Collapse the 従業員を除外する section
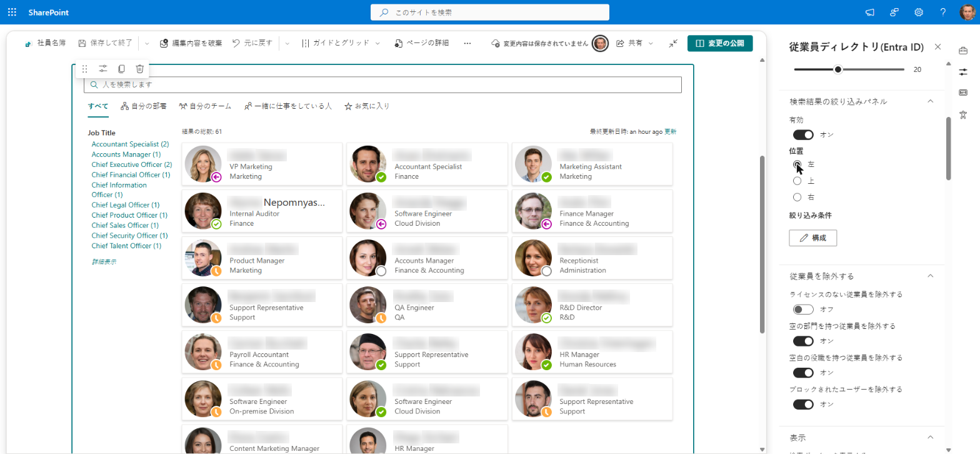 930,276
